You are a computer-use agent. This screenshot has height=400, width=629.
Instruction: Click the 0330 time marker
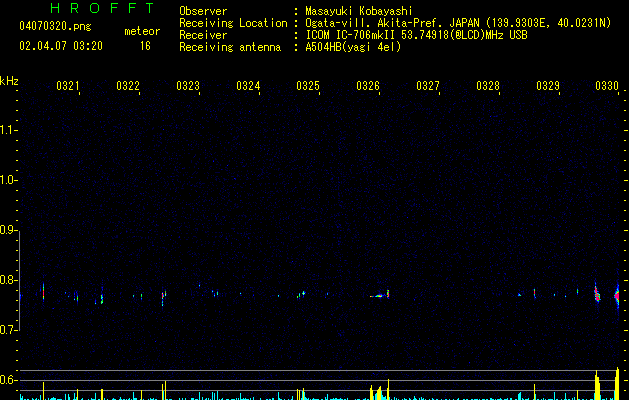coord(607,85)
